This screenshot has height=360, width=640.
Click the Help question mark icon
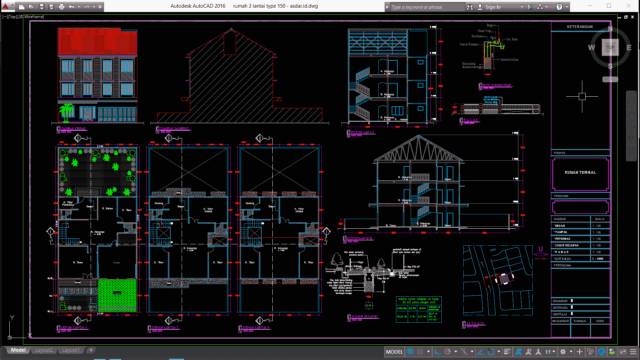coord(559,7)
